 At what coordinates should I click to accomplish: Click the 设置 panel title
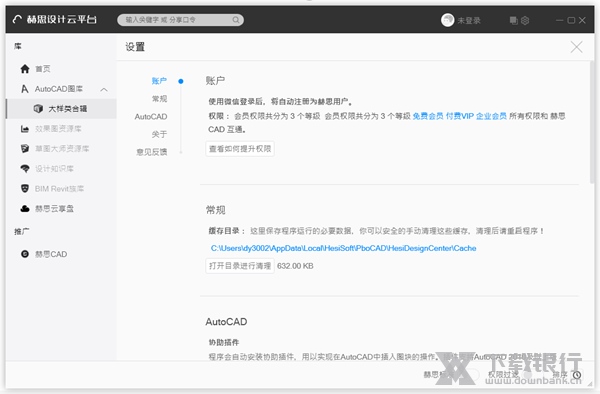pyautogui.click(x=135, y=47)
